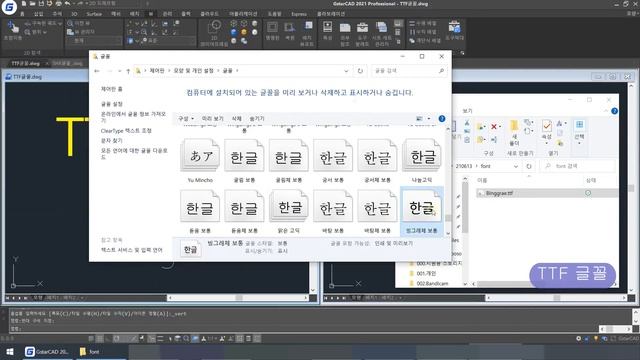Click the toolbar icon at ribbon right end
640x360 pixels.
click(x=454, y=28)
